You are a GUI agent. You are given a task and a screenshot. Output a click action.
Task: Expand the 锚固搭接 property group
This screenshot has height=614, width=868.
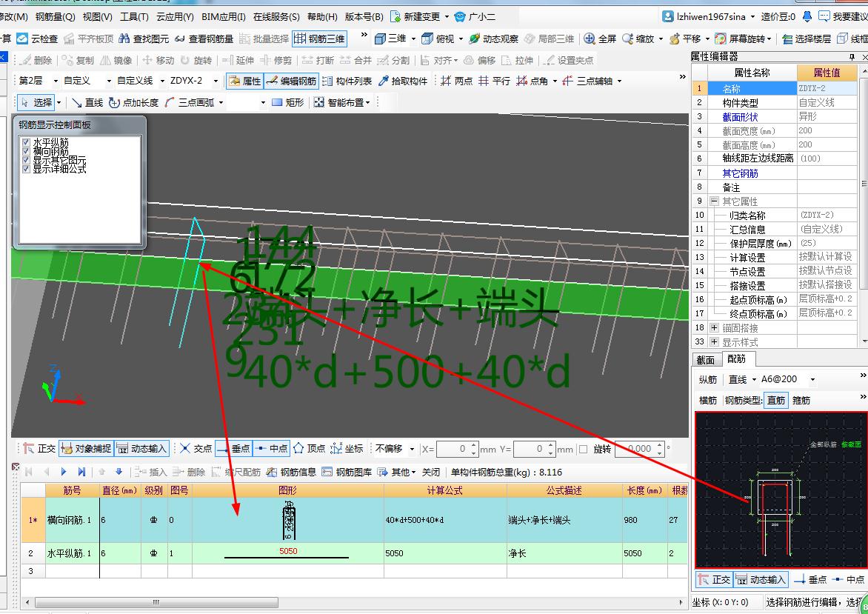[714, 328]
